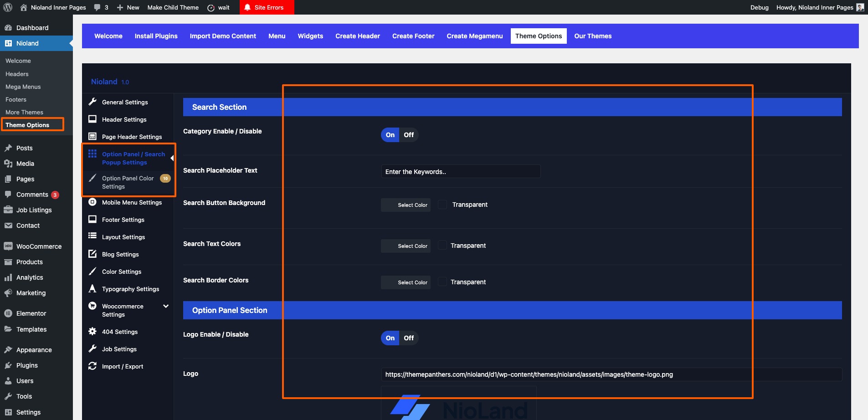Viewport: 868px width, 420px height.
Task: Click the Blog Settings edit icon
Action: point(92,254)
